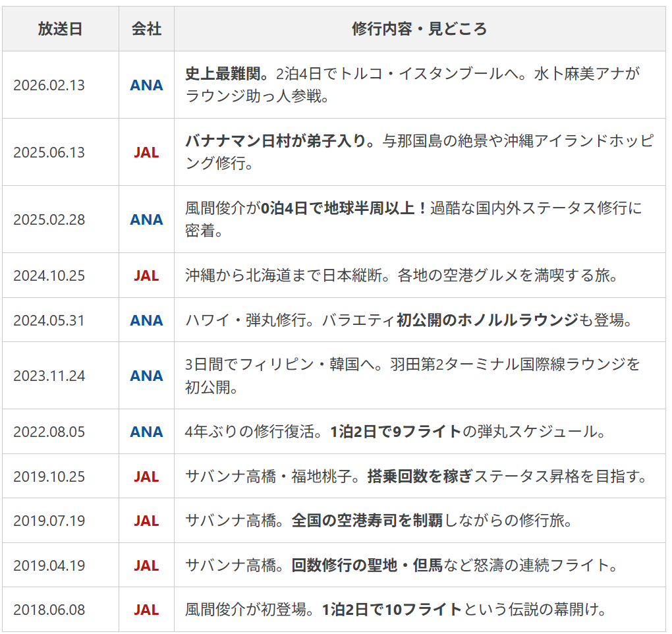Click ANA in the 2022.08.05 row
Image resolution: width=672 pixels, height=634 pixels.
146,432
